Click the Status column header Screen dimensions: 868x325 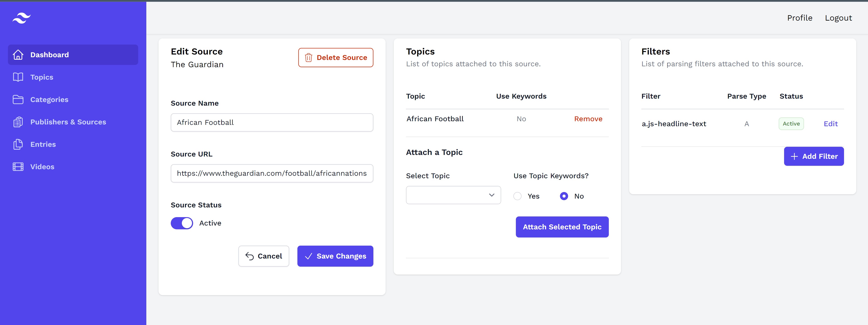(791, 96)
